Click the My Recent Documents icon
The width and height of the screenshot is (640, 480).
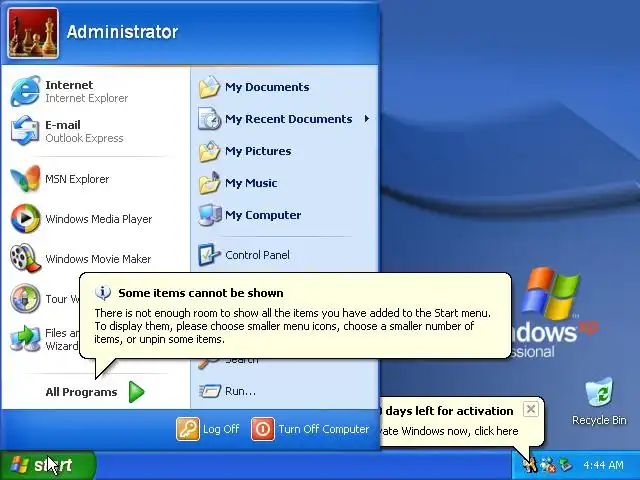(209, 119)
